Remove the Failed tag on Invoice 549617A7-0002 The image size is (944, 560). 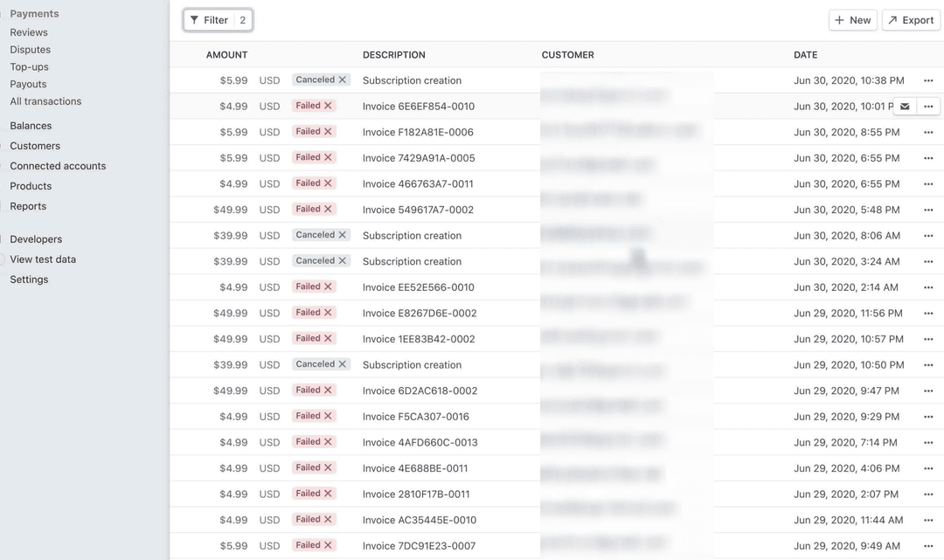[x=328, y=209]
